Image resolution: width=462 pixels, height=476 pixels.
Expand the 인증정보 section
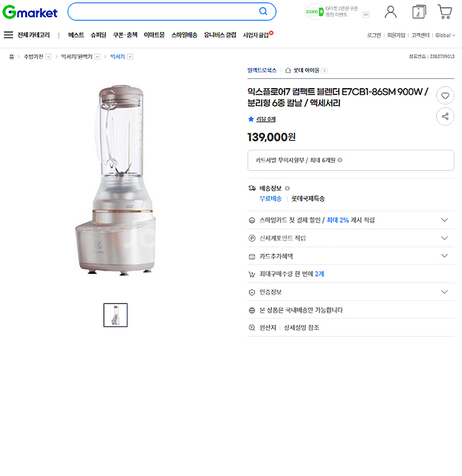[x=351, y=292]
